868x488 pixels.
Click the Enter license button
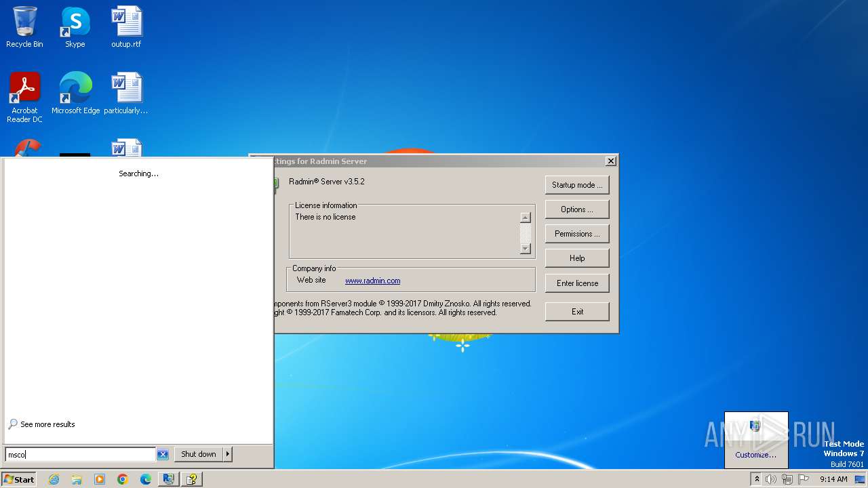click(x=577, y=283)
